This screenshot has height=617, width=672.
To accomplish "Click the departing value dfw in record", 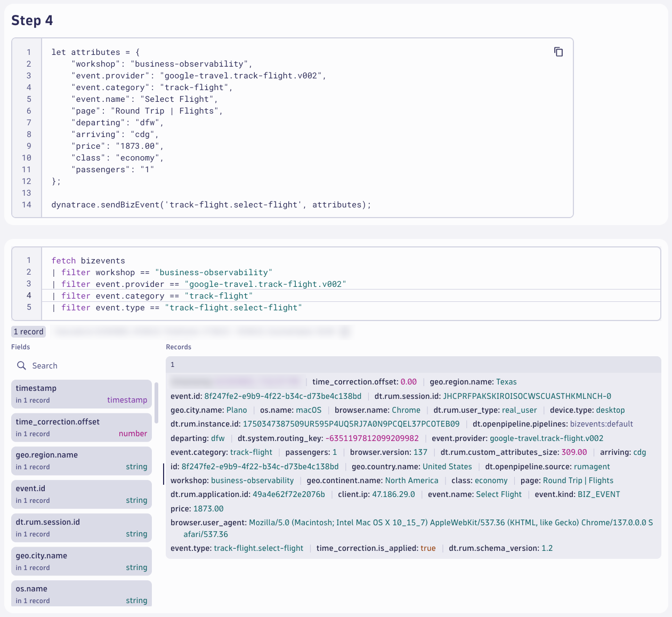I will point(218,438).
